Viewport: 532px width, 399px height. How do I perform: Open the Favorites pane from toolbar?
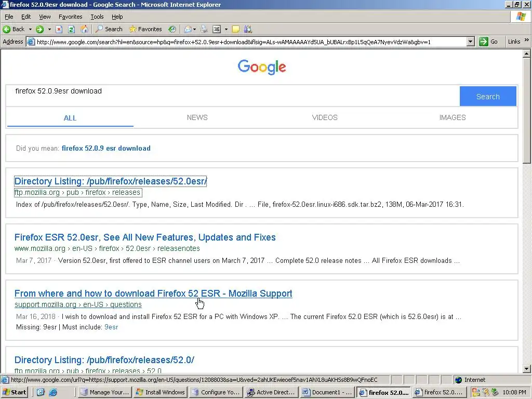[145, 29]
